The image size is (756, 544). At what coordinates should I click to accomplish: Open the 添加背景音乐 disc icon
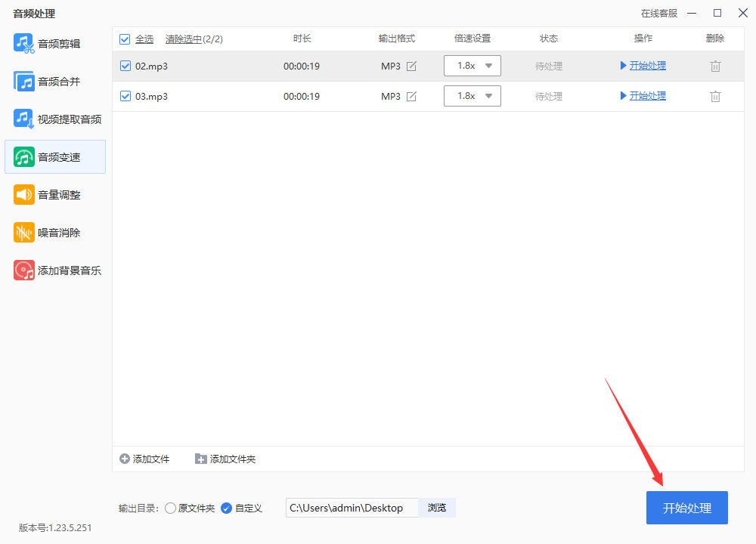coord(23,270)
